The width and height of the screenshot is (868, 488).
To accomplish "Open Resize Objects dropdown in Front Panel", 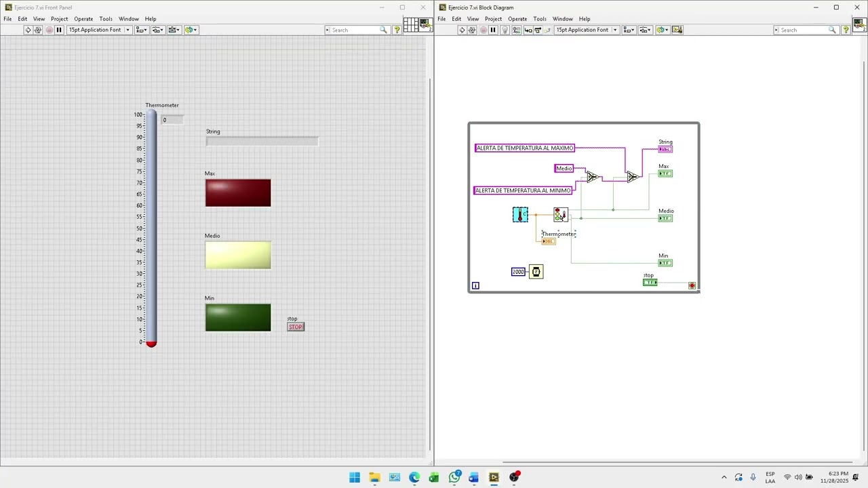I will [174, 30].
